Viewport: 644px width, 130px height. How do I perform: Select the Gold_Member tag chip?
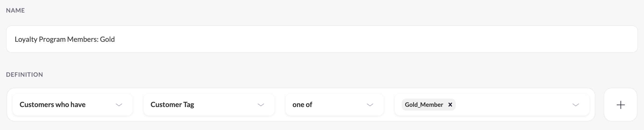[424, 105]
